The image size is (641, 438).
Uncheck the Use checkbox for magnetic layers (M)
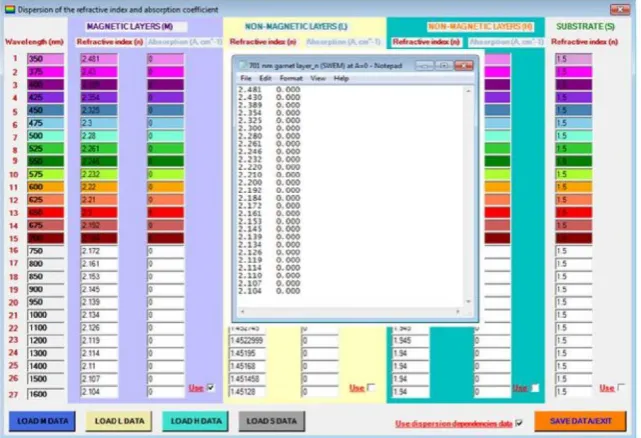[211, 387]
